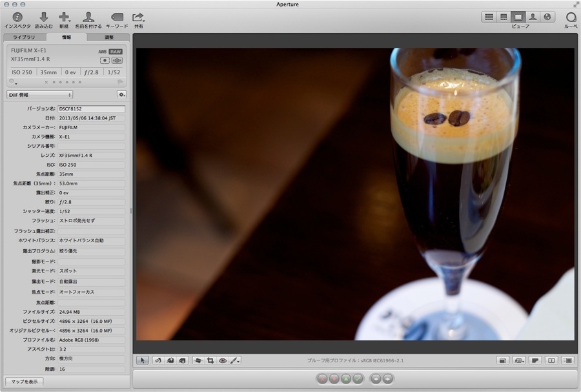581x392 pixels.
Task: Click the バージョン名 field containing DSCF8152
Action: 91,109
